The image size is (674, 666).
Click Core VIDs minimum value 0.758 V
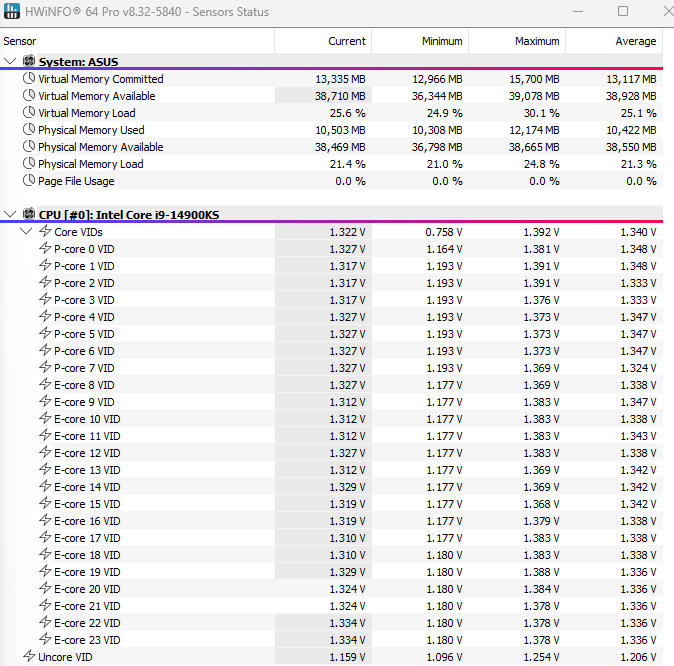pyautogui.click(x=444, y=232)
